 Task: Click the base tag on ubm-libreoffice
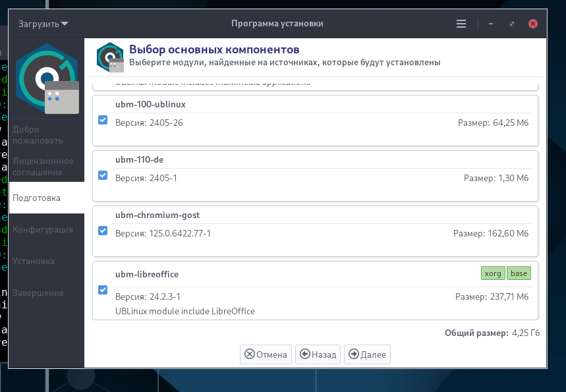(x=519, y=273)
